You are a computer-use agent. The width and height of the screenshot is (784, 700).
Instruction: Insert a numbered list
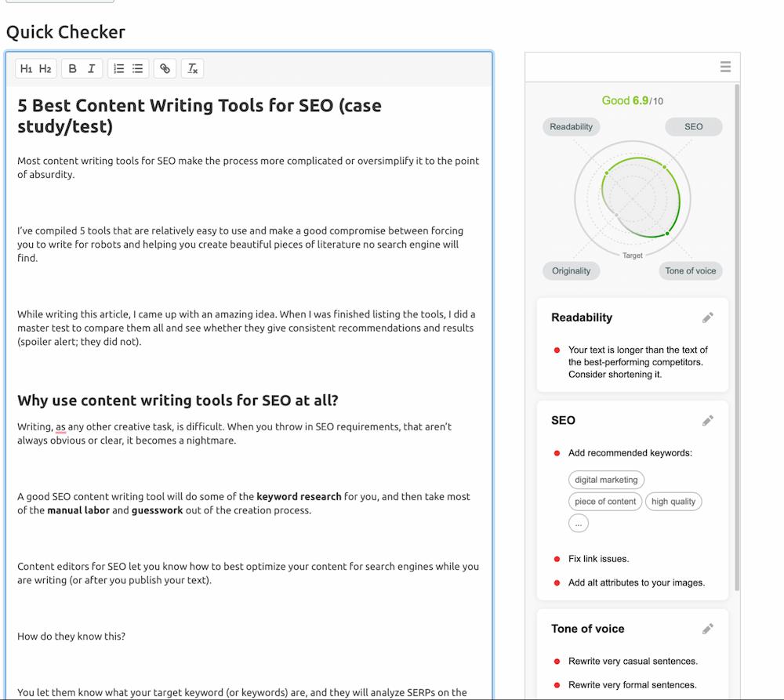(118, 68)
